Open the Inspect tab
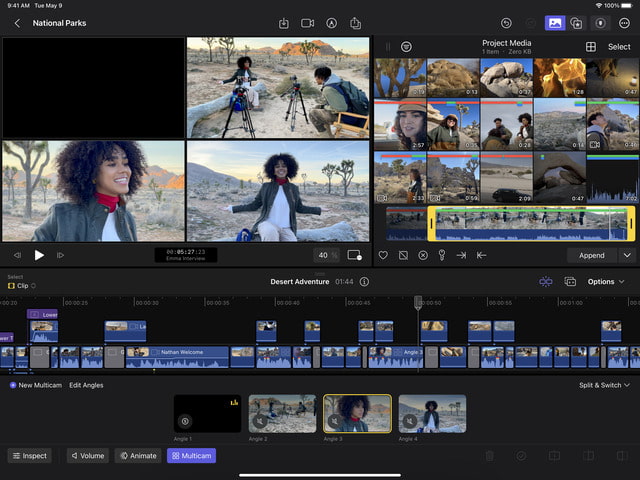 click(30, 456)
